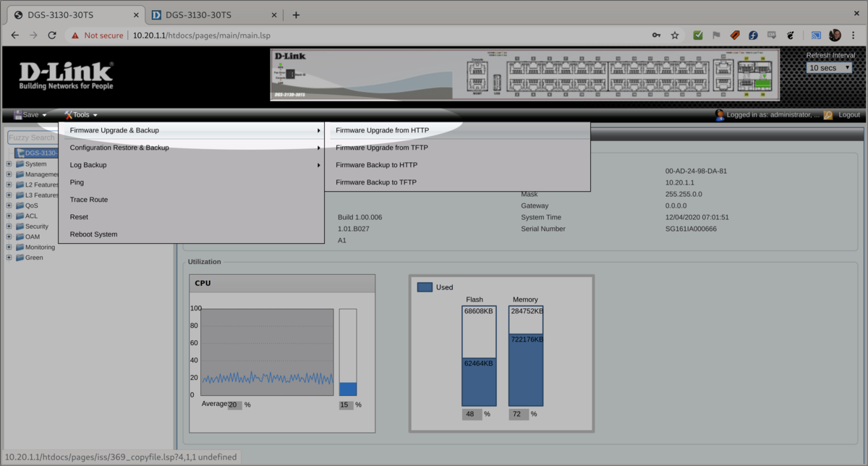Click the browser back arrow

click(14, 35)
